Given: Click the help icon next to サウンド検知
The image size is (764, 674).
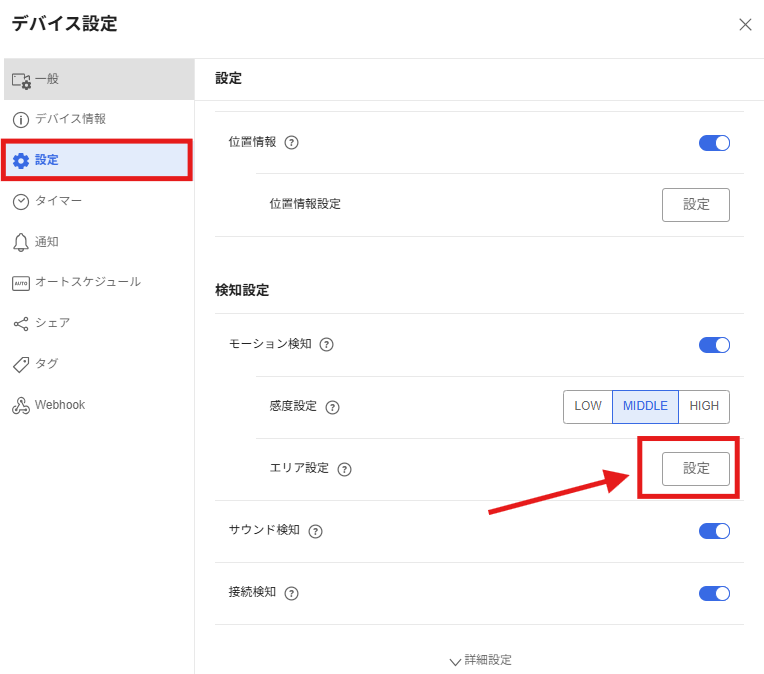Looking at the screenshot, I should [x=316, y=531].
